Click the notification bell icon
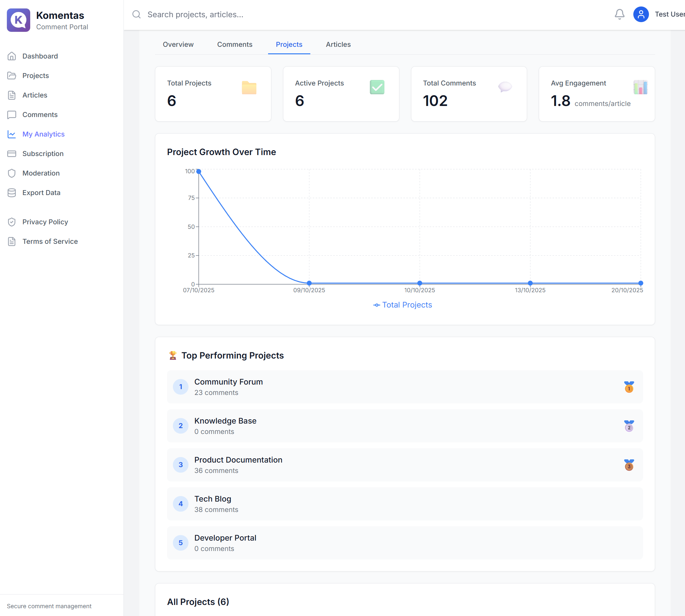Viewport: 685px width, 616px height. click(x=619, y=14)
